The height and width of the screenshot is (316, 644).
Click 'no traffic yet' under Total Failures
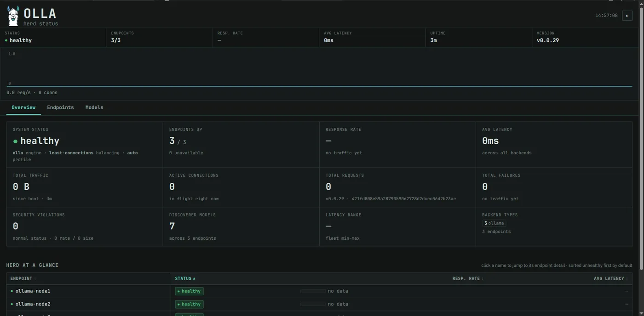(500, 199)
